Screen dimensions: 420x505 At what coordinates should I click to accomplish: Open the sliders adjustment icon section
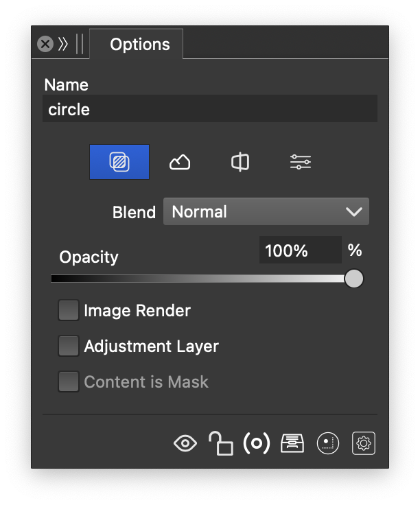[301, 162]
